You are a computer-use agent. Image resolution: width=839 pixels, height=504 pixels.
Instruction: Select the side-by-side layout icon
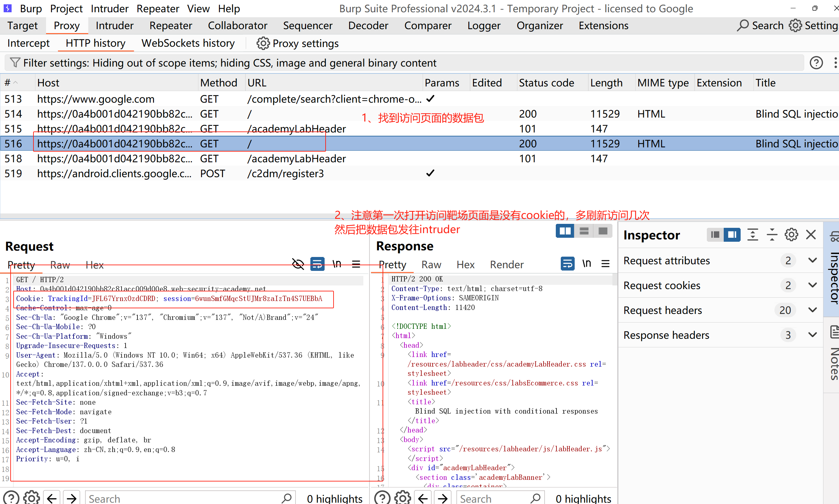coord(565,231)
